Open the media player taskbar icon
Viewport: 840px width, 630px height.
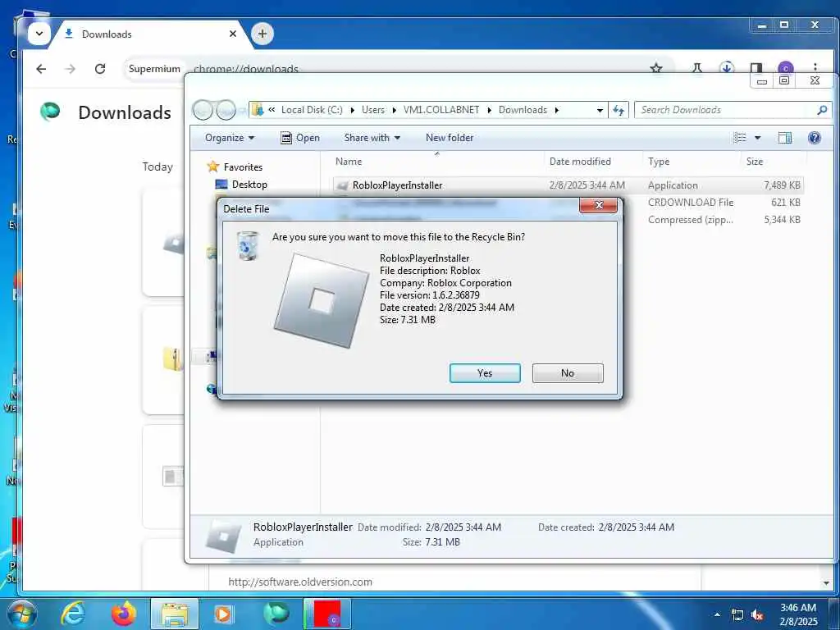223,614
